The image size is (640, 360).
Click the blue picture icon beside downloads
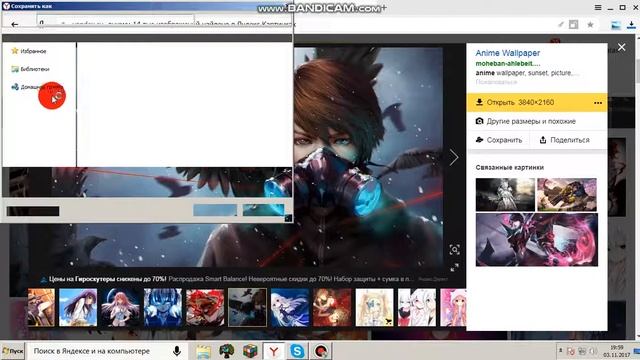pyautogui.click(x=616, y=25)
